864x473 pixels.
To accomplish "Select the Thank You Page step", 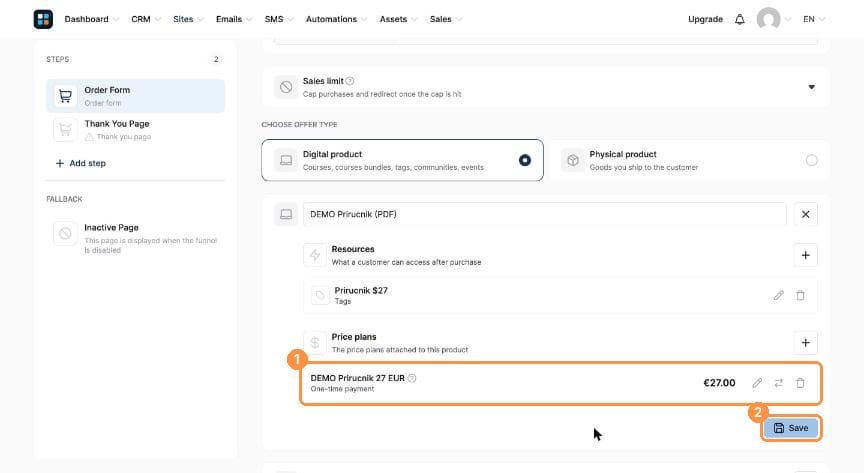I will [x=136, y=130].
